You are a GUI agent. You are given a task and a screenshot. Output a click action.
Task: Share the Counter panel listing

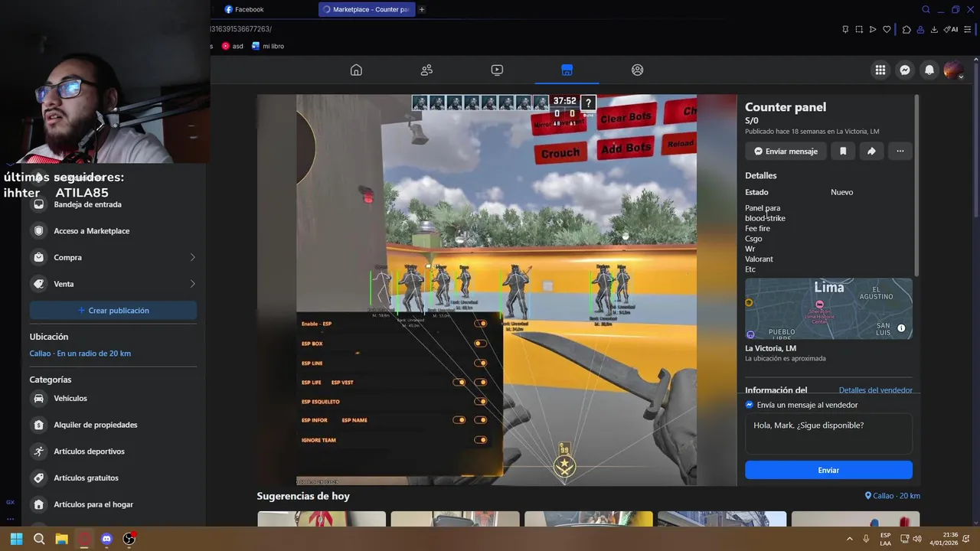pos(871,151)
